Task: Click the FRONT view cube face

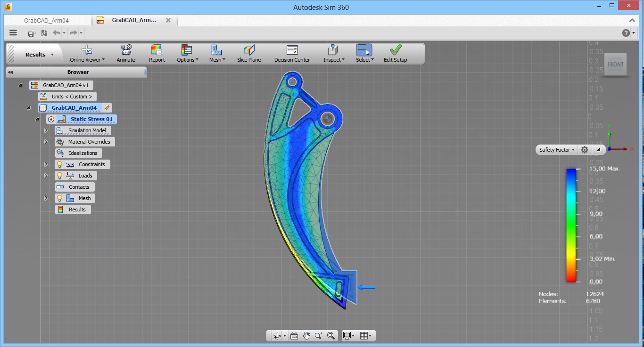Action: pyautogui.click(x=615, y=65)
